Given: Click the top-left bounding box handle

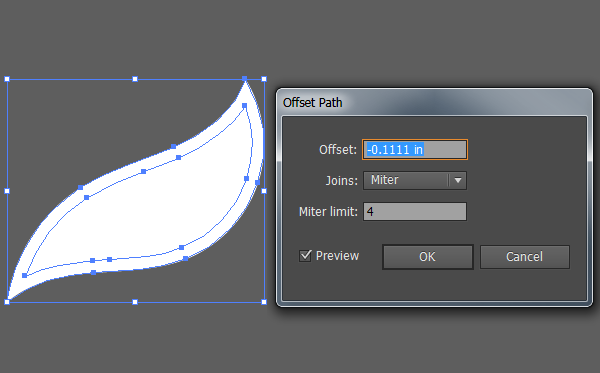Looking at the screenshot, I should (7, 79).
